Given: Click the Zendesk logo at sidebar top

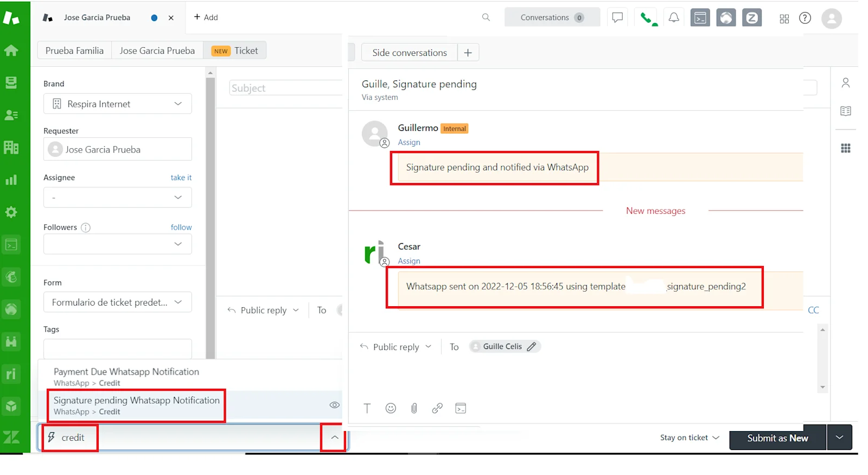Looking at the screenshot, I should pyautogui.click(x=11, y=18).
